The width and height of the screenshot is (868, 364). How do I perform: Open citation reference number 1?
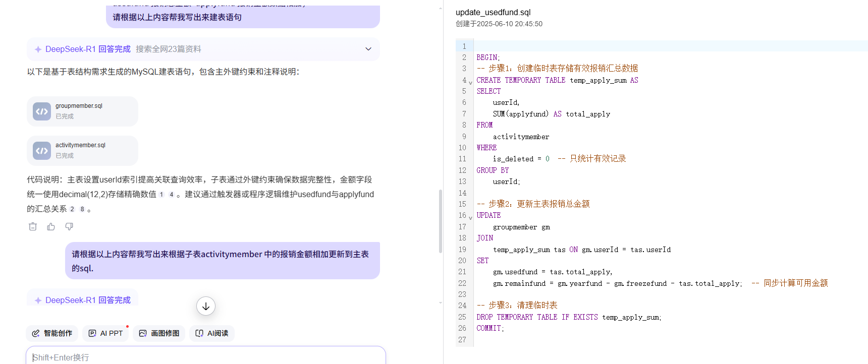tap(161, 195)
